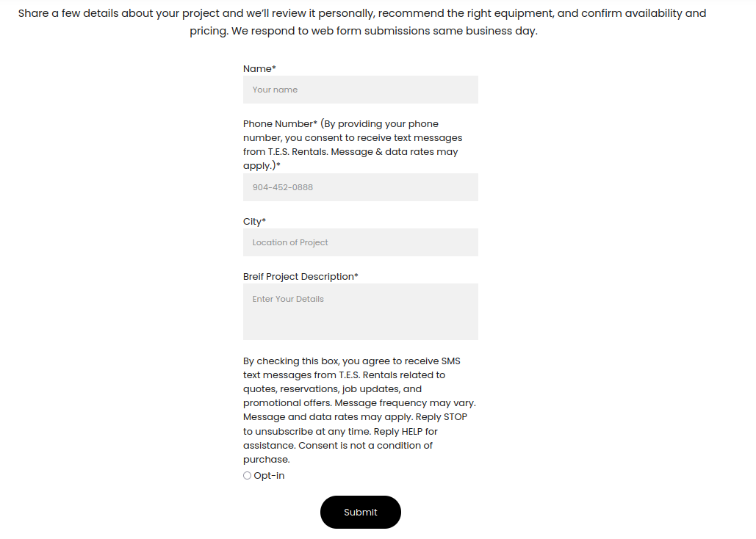Screen dimensions: 756x539
Task: Focus the Phone Number field
Action: coord(360,187)
